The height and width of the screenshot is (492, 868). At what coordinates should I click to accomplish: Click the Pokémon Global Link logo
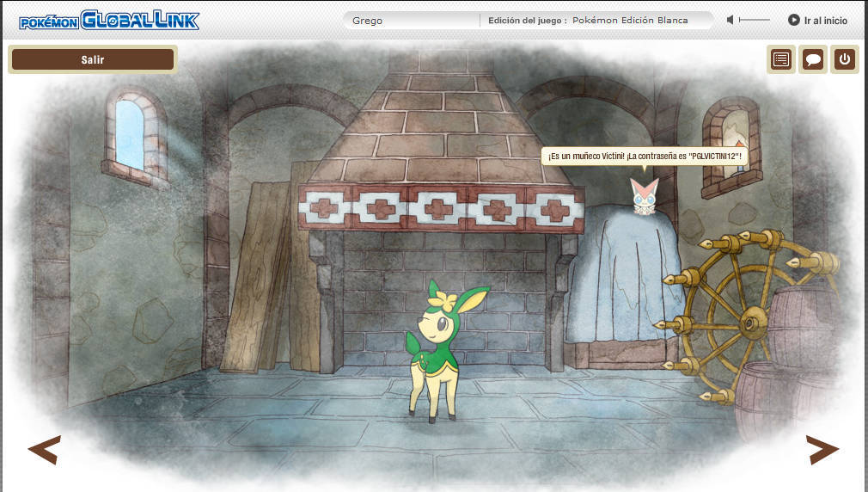[109, 21]
